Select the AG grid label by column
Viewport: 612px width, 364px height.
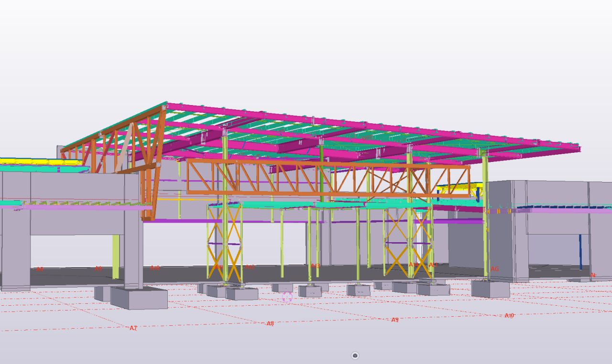[495, 269]
